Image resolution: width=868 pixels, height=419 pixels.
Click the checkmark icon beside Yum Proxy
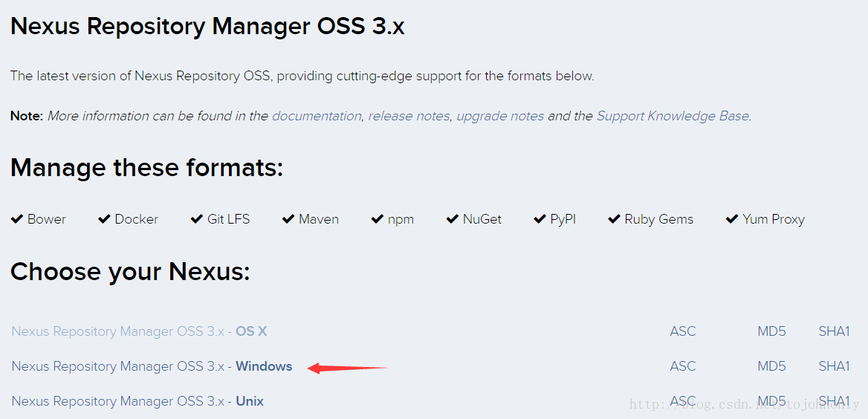point(732,219)
